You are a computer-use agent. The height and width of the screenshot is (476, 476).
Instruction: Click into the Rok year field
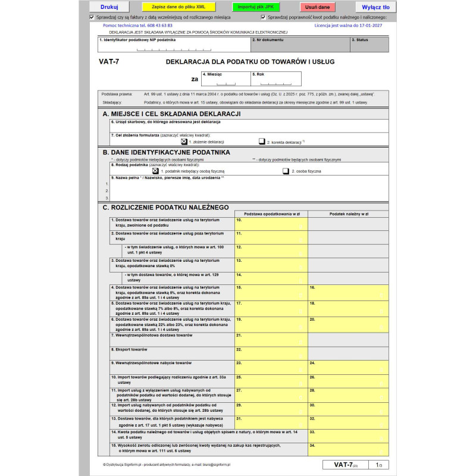275,81
